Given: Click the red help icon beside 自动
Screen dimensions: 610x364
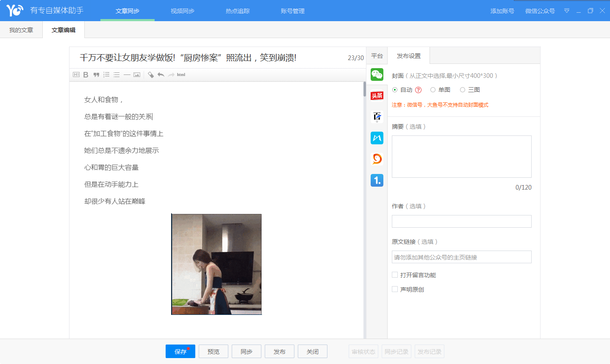Looking at the screenshot, I should [419, 90].
